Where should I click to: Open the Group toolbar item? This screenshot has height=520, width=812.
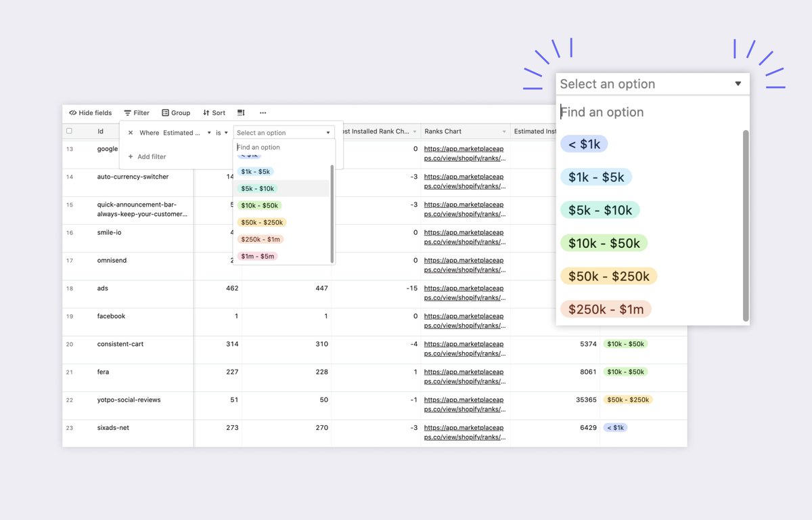176,113
